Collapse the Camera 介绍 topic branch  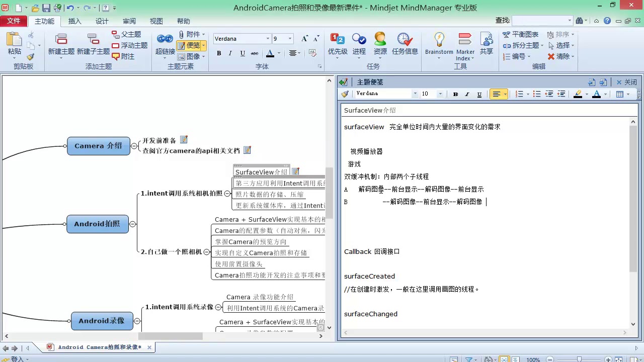click(134, 146)
